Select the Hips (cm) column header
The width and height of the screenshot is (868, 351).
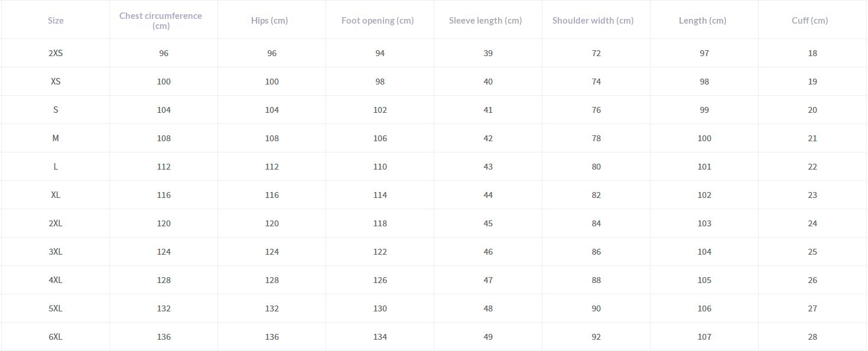269,21
